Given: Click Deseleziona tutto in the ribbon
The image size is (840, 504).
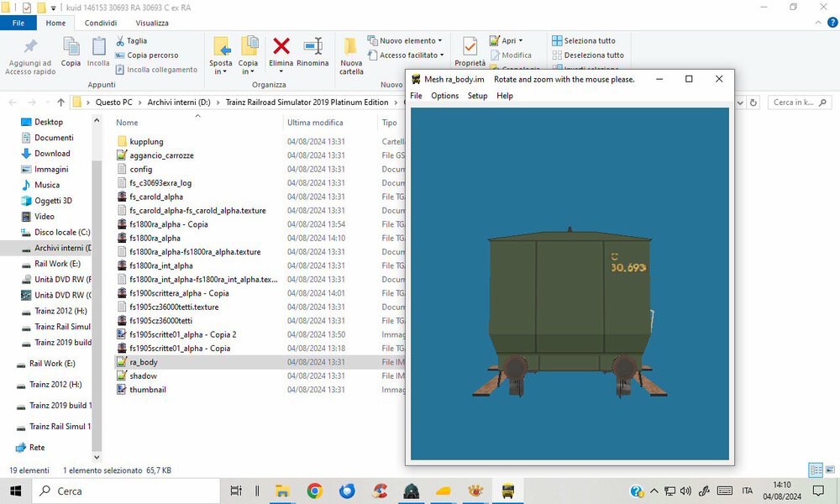Looking at the screenshot, I should click(x=588, y=55).
